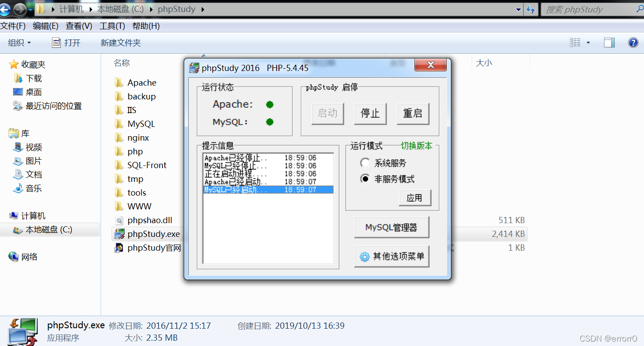The height and width of the screenshot is (346, 644).
Task: Select the SQL-Front folder icon
Action: click(119, 165)
